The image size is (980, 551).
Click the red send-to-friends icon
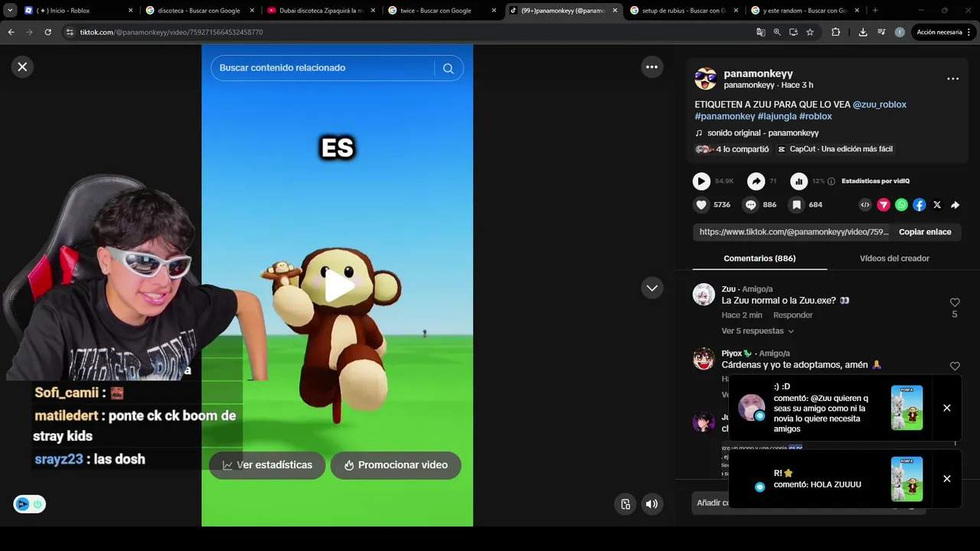pyautogui.click(x=884, y=205)
